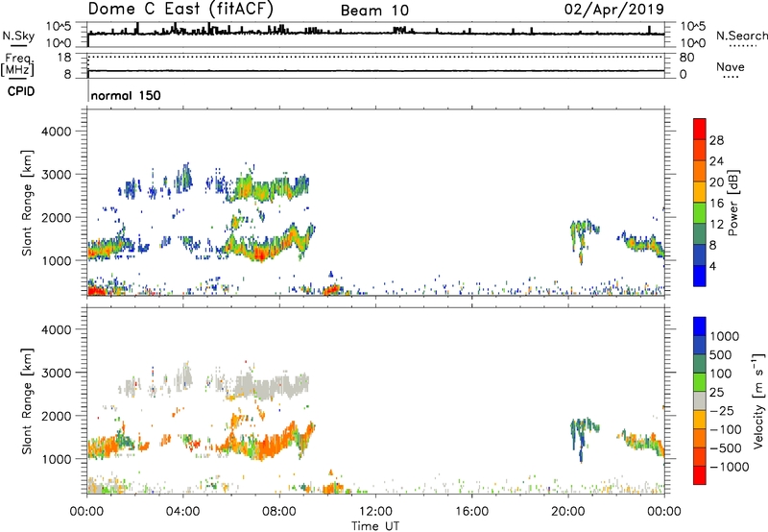Select the "Velocity [m s⁻¹]" colorbar title
This screenshot has height=532, width=768.
[x=758, y=400]
